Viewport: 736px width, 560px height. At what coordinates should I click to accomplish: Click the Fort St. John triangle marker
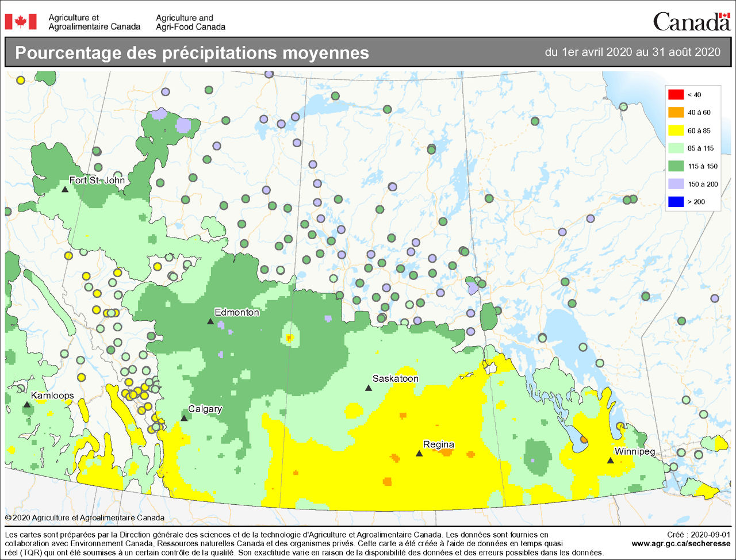[x=65, y=189]
